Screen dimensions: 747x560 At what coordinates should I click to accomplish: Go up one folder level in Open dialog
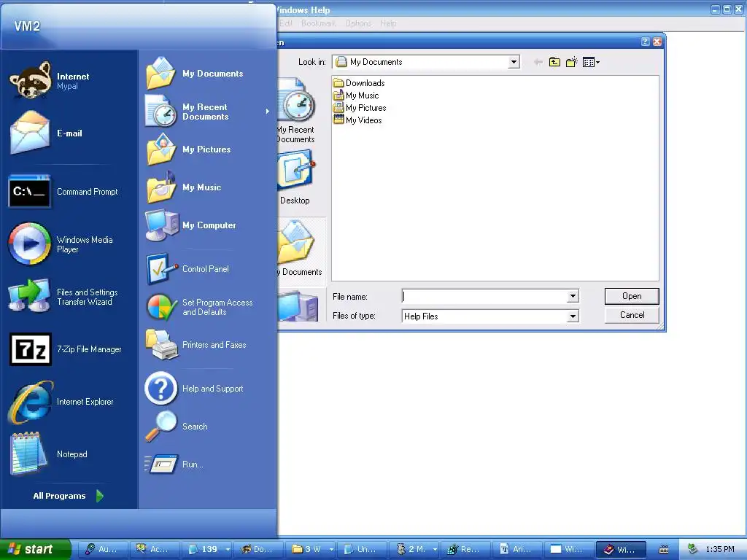coord(554,62)
